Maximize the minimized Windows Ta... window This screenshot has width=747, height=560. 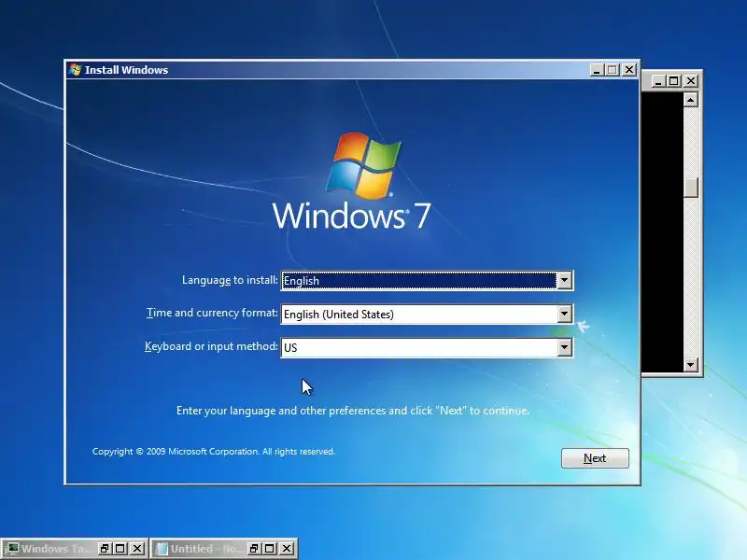click(120, 549)
